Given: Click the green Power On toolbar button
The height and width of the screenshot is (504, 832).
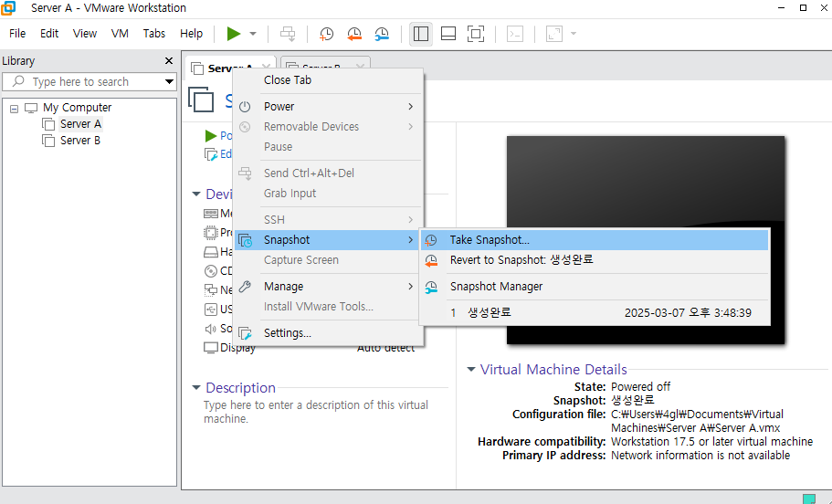Looking at the screenshot, I should (234, 34).
